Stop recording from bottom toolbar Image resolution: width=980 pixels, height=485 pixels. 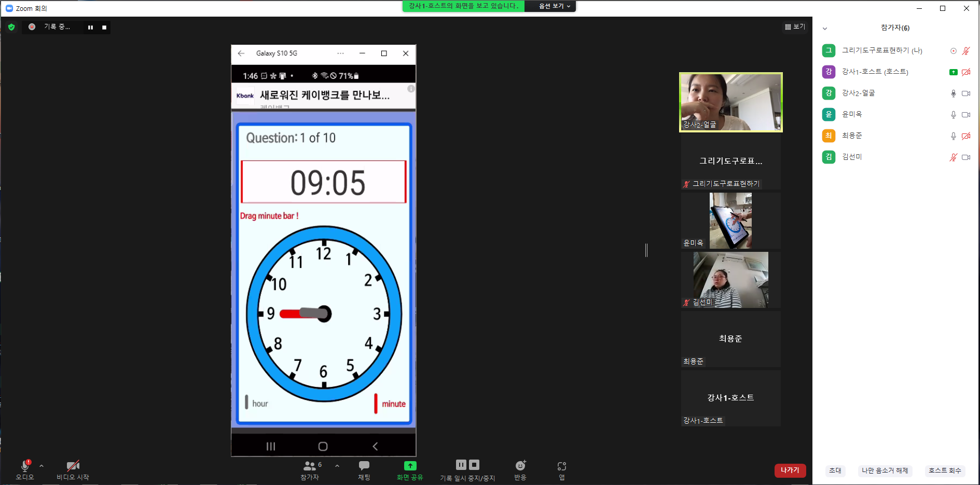(x=474, y=465)
